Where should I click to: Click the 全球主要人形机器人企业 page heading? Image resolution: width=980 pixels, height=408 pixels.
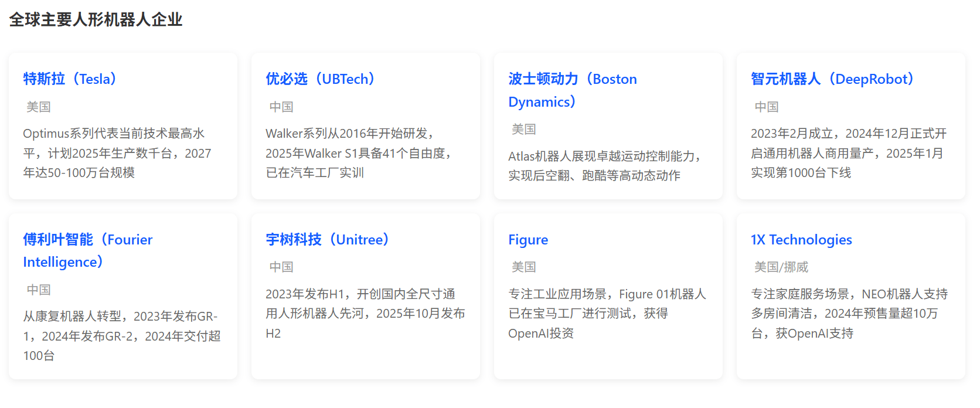pos(96,20)
